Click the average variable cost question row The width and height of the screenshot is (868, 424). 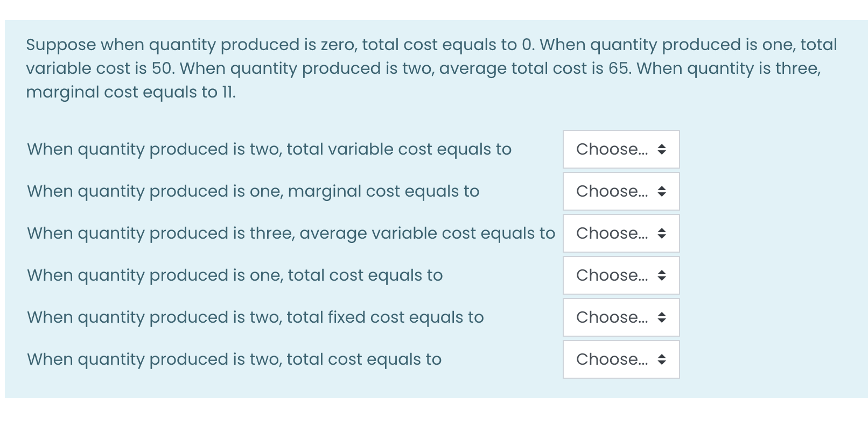(x=291, y=233)
